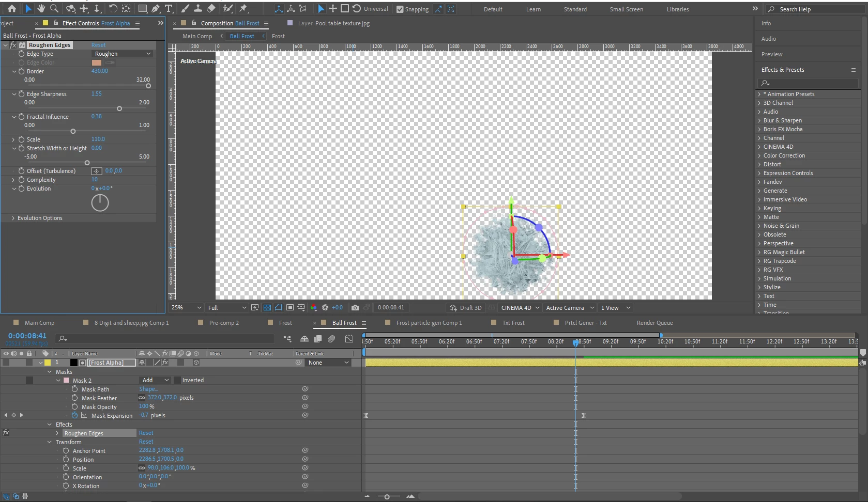Select the Zoom magnifier tool
868x502 pixels.
[x=54, y=8]
